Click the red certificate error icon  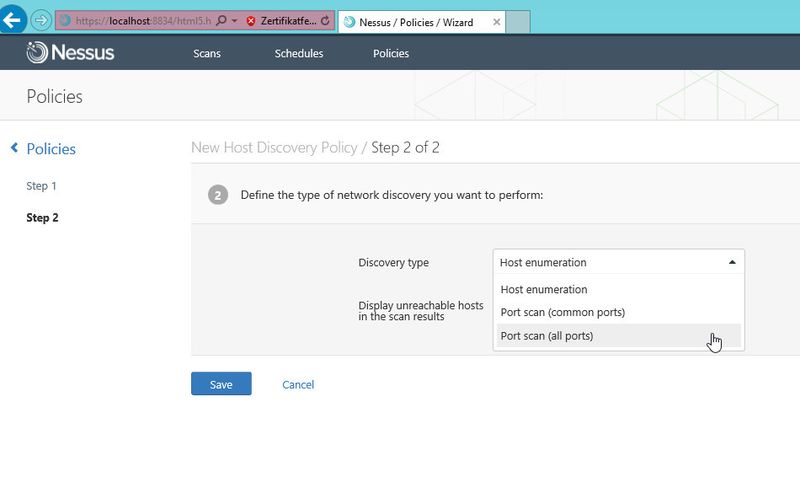point(251,21)
